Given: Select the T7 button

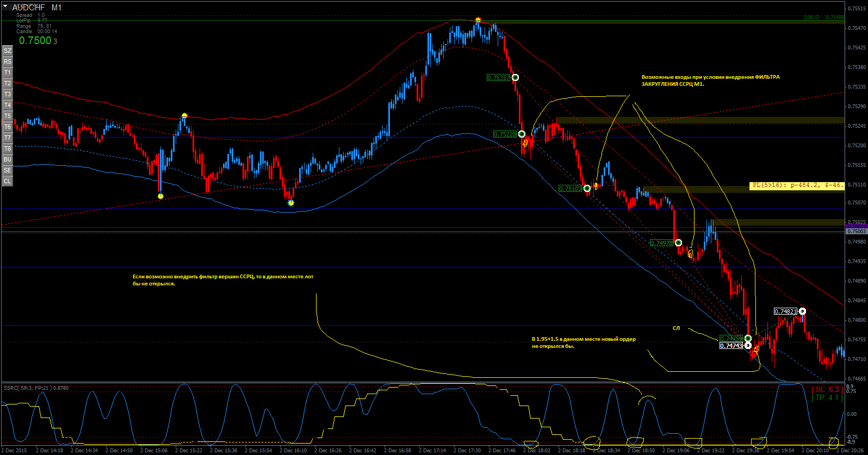Looking at the screenshot, I should [8, 138].
